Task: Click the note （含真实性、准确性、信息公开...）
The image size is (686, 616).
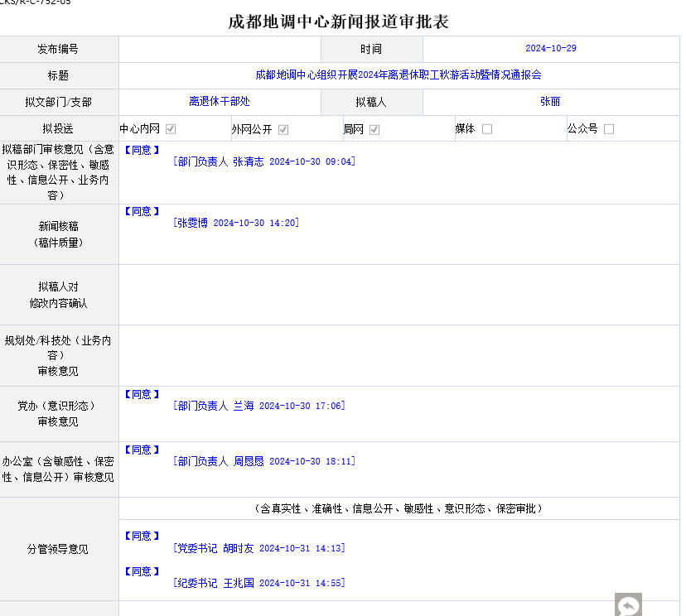Action: 399,508
